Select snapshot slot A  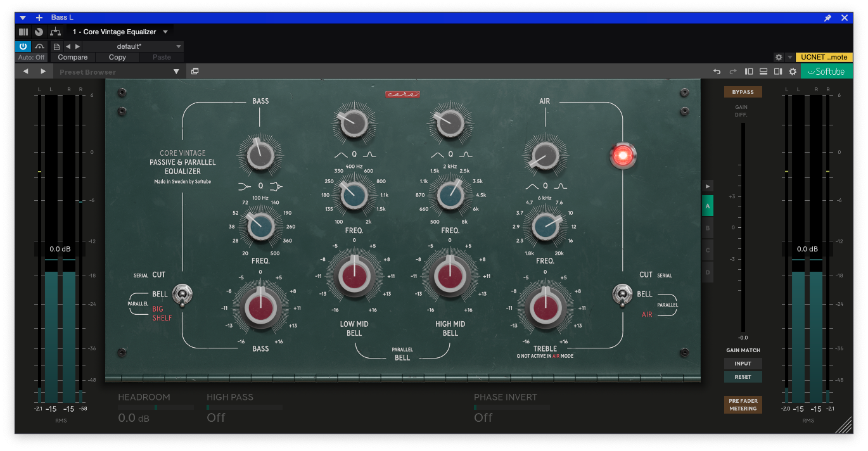708,206
